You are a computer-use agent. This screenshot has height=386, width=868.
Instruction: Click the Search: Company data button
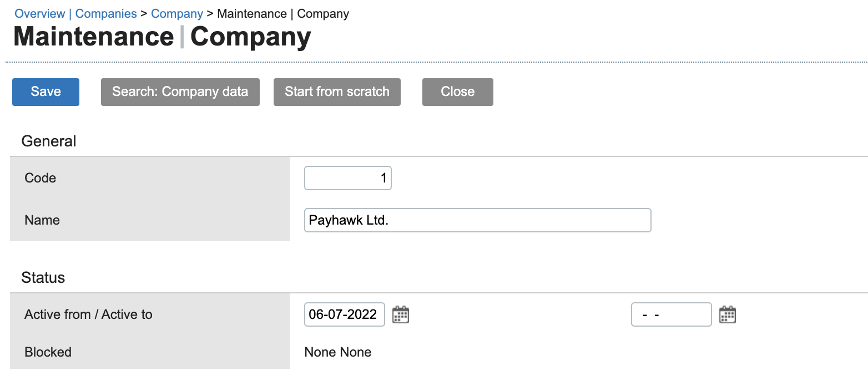tap(180, 92)
